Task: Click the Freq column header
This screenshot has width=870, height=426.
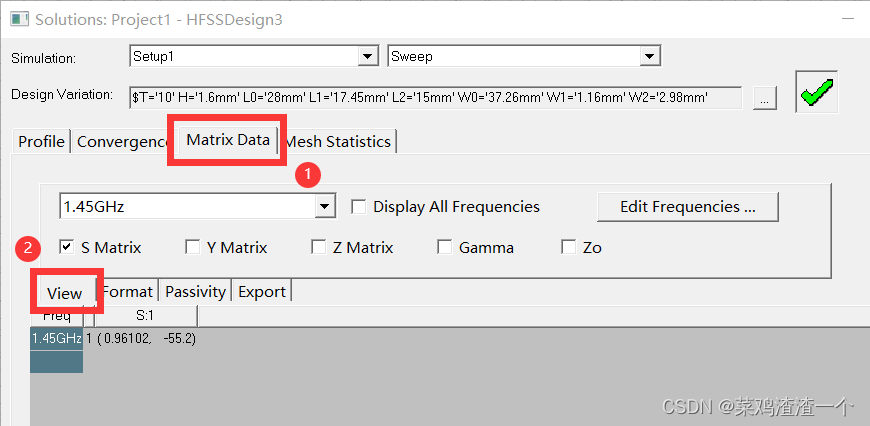Action: pos(57,316)
